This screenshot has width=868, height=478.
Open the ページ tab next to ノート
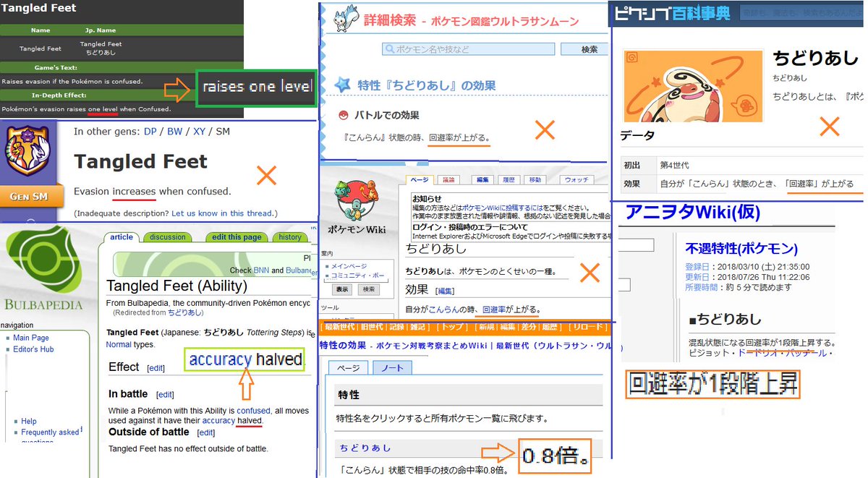click(348, 367)
